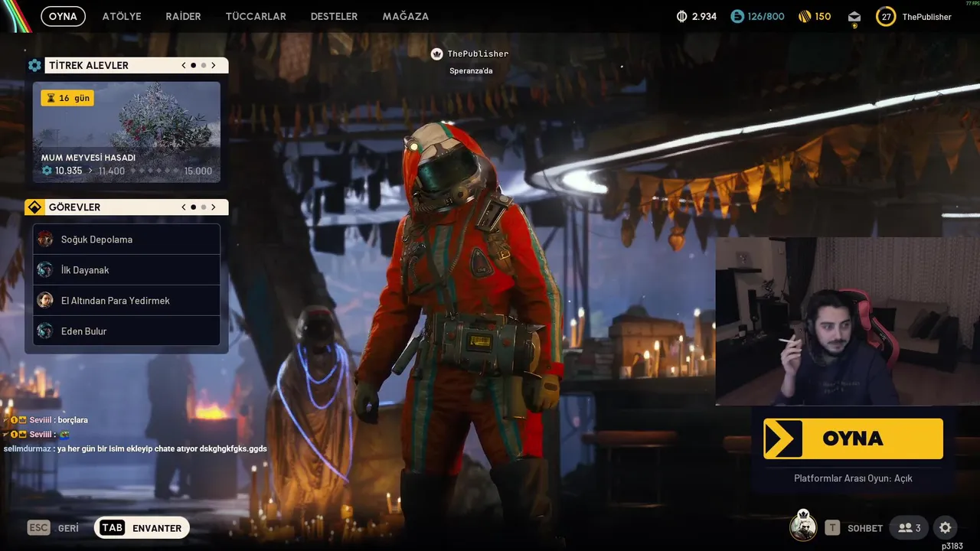Open the RAİDER tab
The image size is (980, 551).
tap(183, 16)
